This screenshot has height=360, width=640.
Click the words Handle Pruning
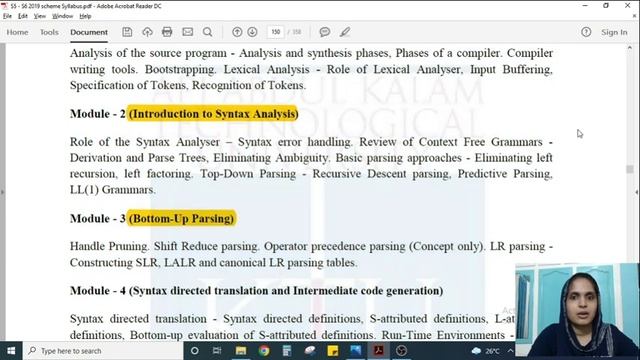109,247
